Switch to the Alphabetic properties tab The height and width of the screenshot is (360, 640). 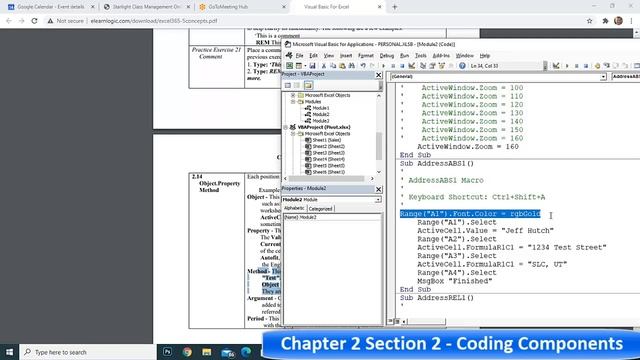294,209
